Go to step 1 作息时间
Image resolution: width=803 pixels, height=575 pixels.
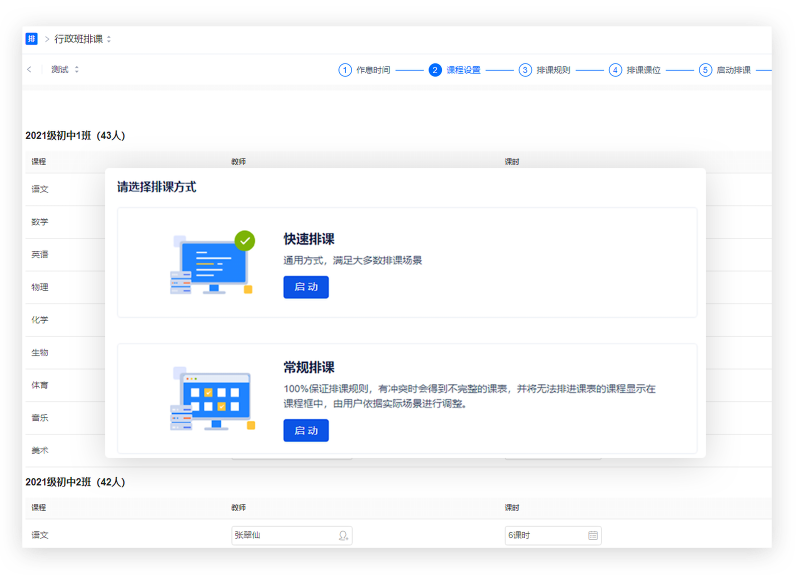coord(364,70)
